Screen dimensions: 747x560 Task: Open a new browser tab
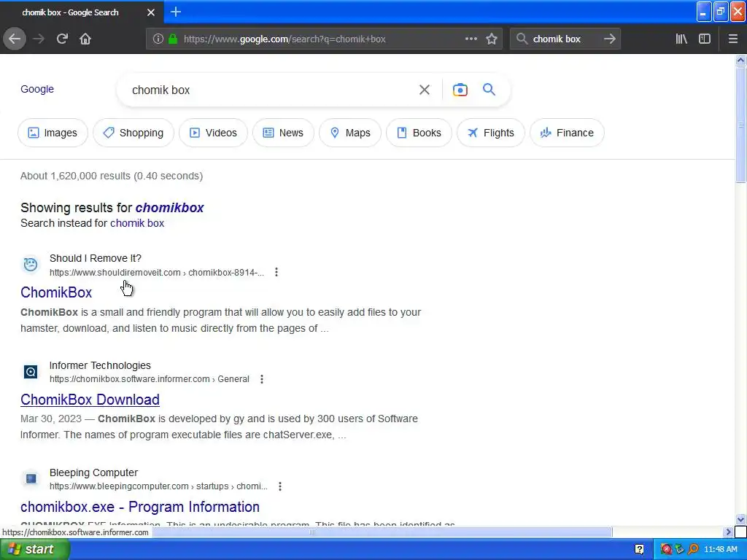click(x=175, y=12)
